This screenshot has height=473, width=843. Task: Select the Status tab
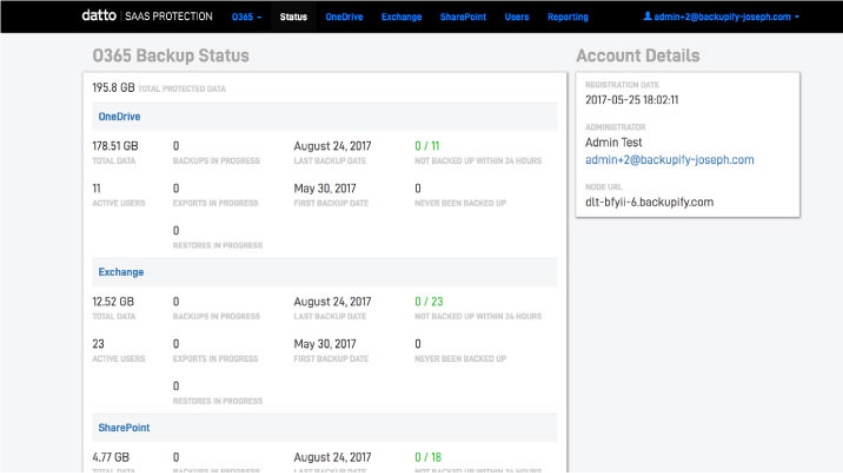[x=294, y=17]
